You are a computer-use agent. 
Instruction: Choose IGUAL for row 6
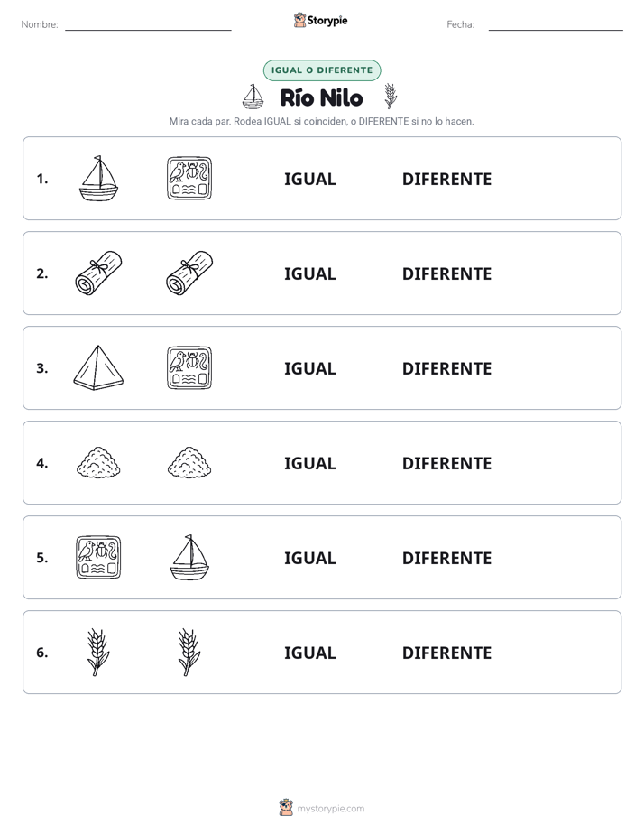pos(309,653)
